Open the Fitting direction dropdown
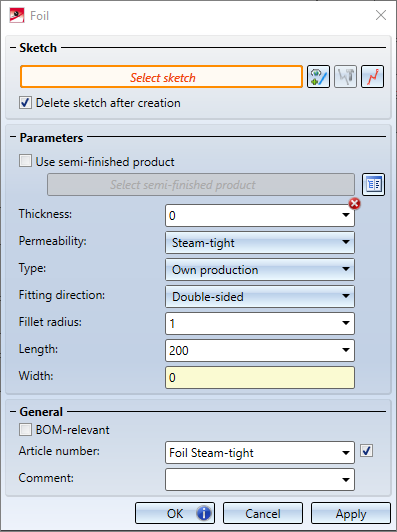 (260, 297)
